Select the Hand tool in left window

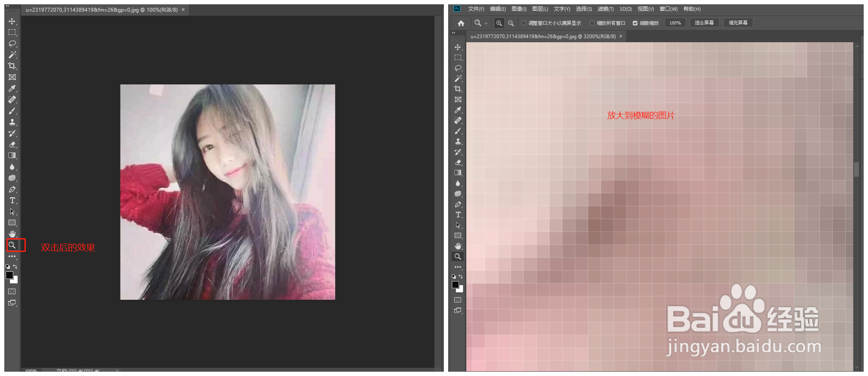(12, 234)
